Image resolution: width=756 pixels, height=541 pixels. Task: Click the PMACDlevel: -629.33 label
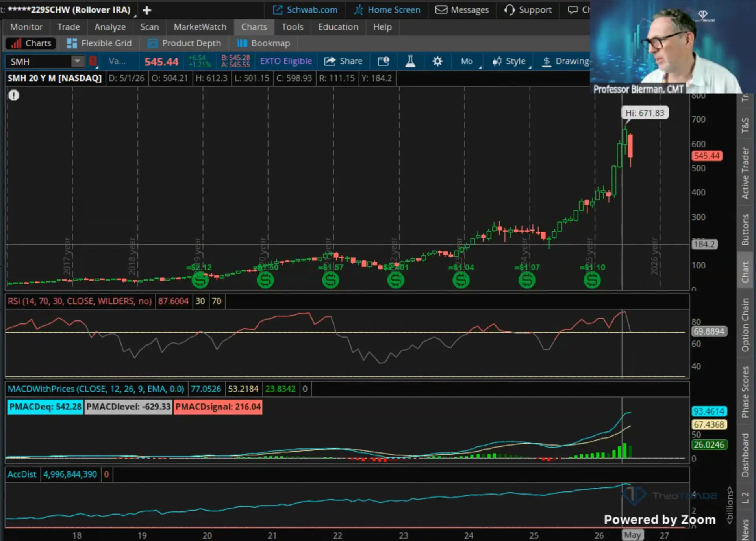(x=128, y=407)
